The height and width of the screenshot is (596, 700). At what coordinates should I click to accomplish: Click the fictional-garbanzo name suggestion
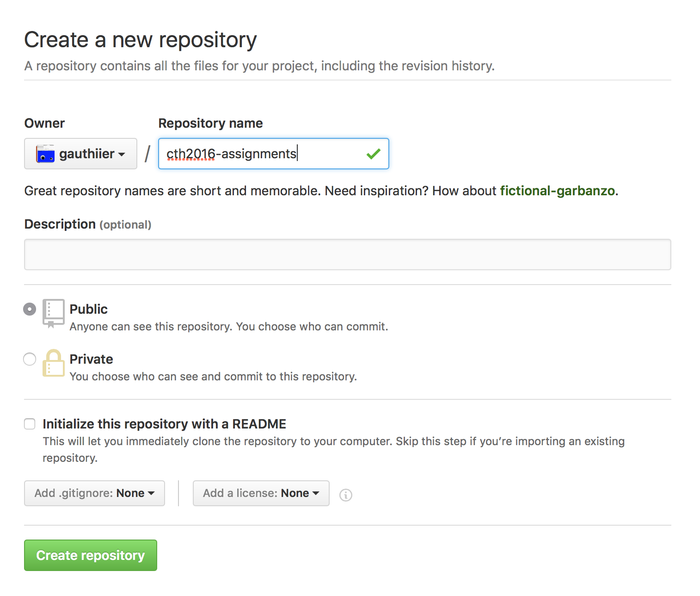tap(557, 191)
